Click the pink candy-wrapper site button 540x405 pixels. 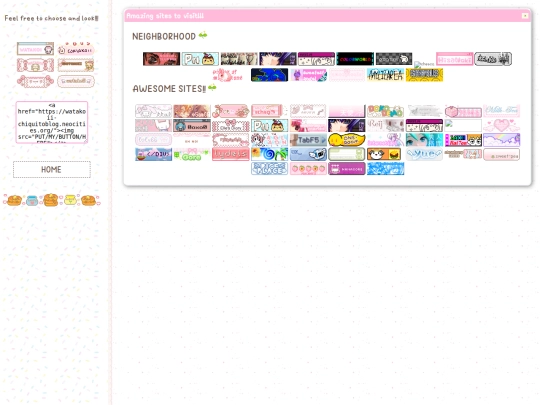(x=35, y=65)
